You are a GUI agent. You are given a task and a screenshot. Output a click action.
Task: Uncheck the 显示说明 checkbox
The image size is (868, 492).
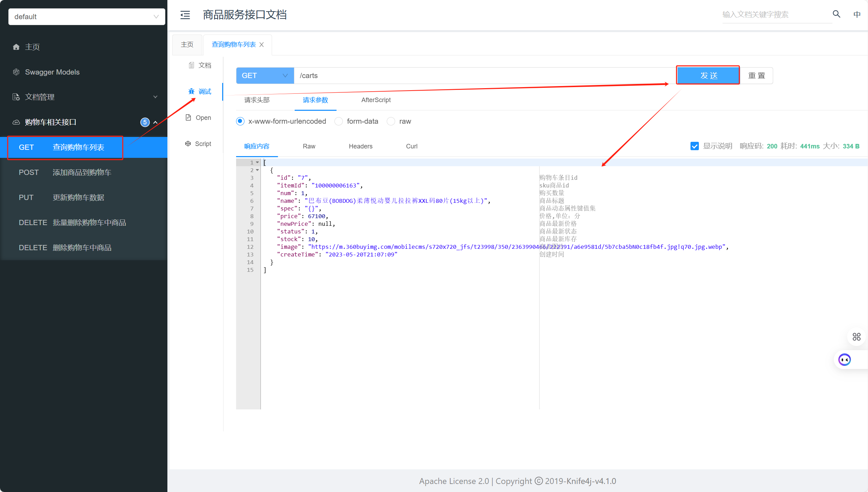tap(694, 146)
